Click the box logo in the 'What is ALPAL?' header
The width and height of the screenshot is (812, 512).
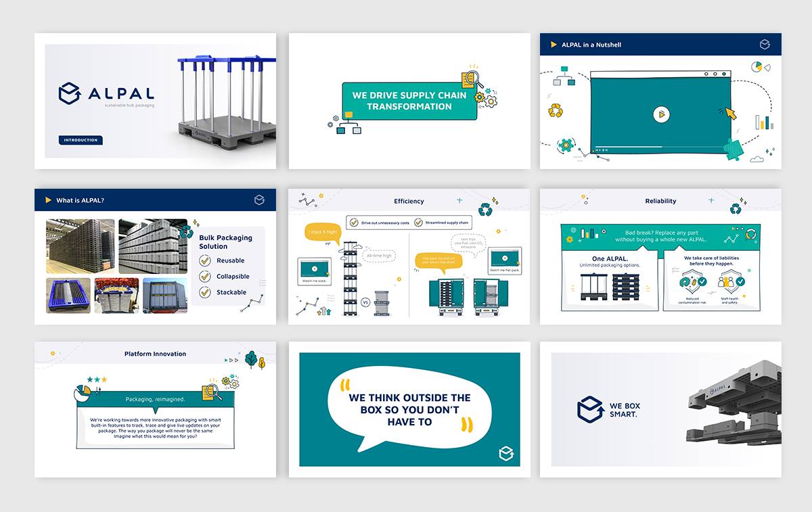tap(259, 200)
